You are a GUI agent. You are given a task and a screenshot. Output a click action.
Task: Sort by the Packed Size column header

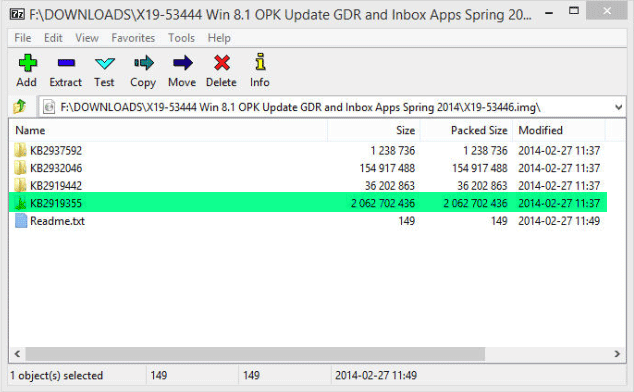466,130
